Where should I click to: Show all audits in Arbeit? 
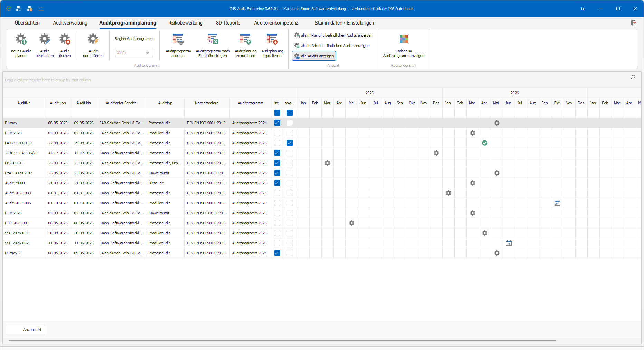pos(332,46)
